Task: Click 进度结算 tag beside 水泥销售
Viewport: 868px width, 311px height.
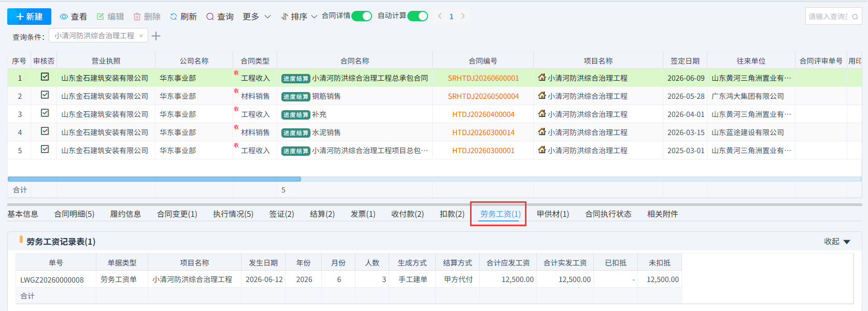Action: pyautogui.click(x=296, y=133)
